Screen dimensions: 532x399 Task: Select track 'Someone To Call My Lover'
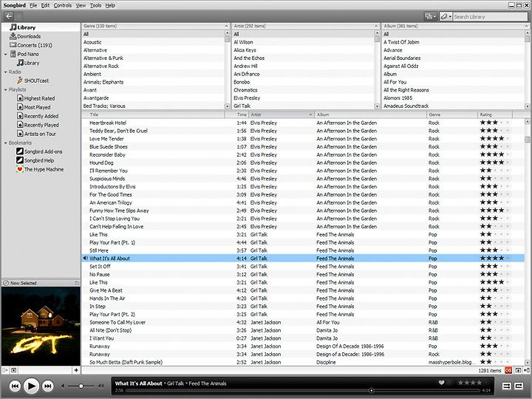coord(303,322)
